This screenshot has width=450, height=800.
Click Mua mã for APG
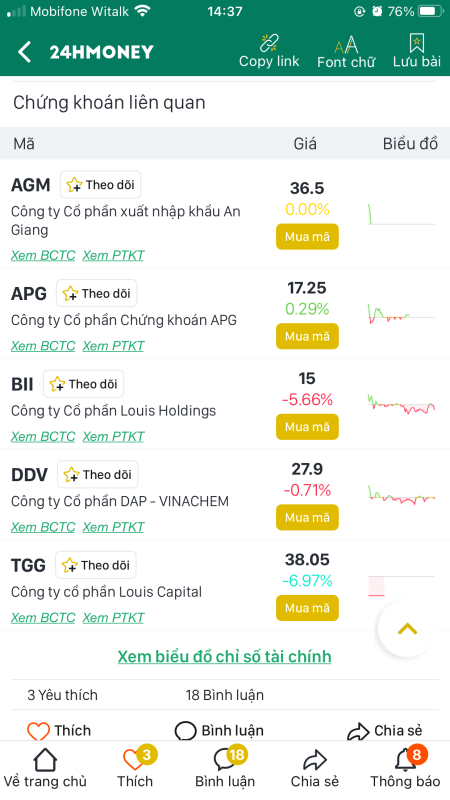tap(307, 336)
